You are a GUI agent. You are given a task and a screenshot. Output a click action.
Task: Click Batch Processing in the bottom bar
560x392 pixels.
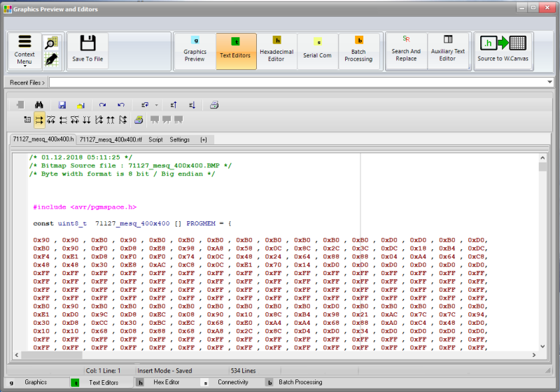click(x=300, y=382)
